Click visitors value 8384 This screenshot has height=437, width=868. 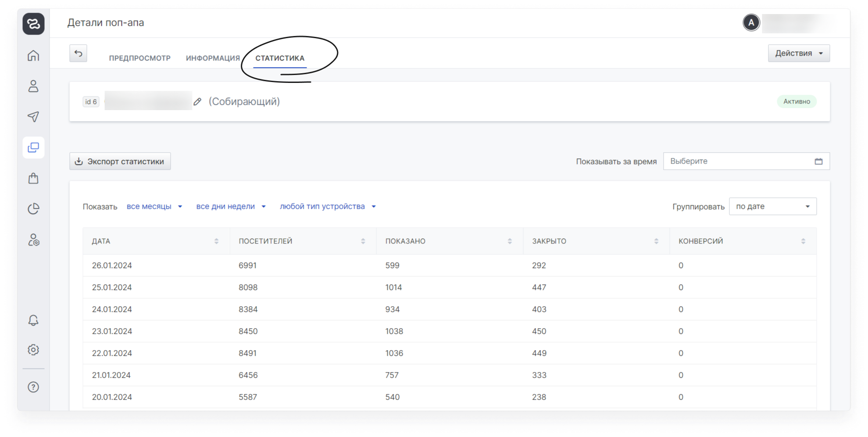tap(248, 309)
